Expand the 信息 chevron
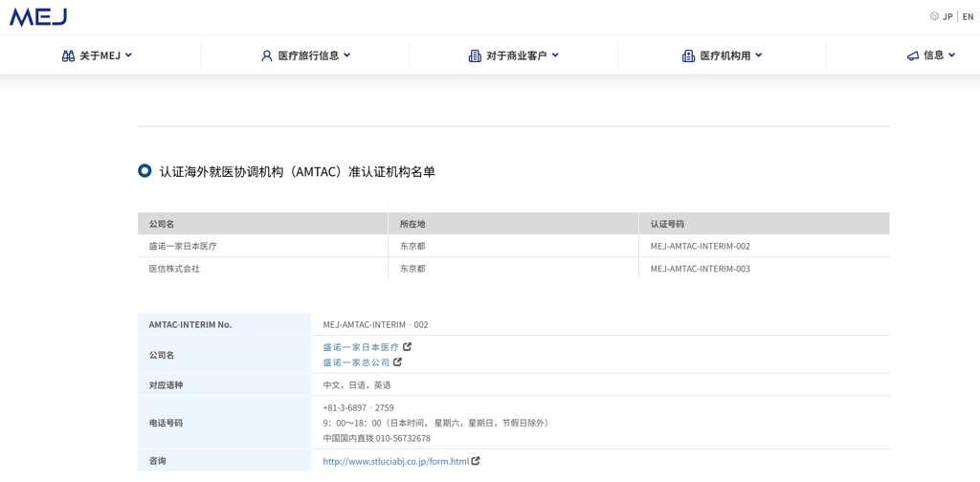 (x=952, y=55)
